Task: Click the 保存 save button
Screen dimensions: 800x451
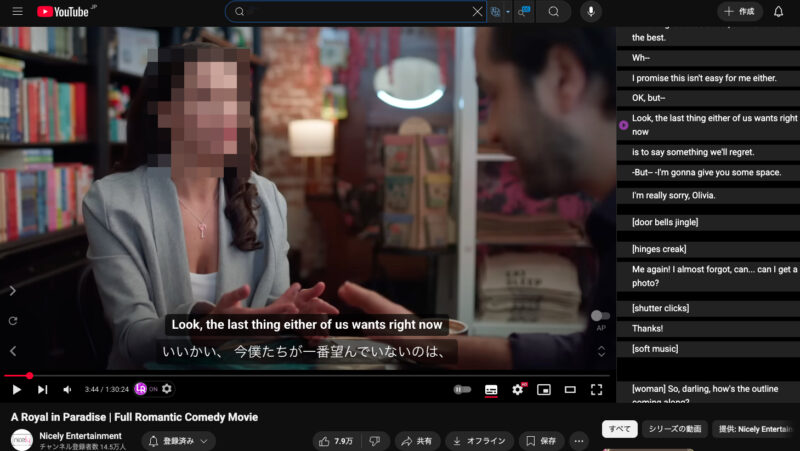Action: (x=541, y=441)
